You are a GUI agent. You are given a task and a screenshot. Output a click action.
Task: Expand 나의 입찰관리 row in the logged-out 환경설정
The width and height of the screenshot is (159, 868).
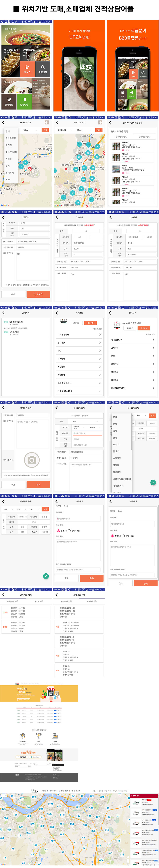(79, 335)
